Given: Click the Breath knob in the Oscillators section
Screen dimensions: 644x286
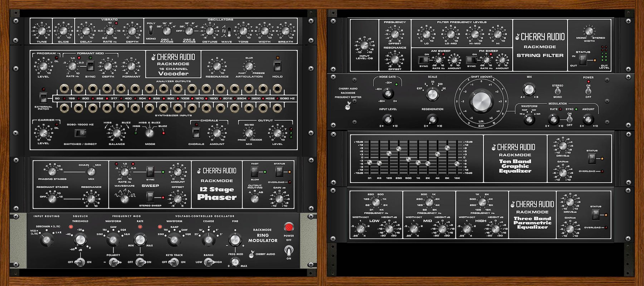Looking at the screenshot, I should (286, 31).
